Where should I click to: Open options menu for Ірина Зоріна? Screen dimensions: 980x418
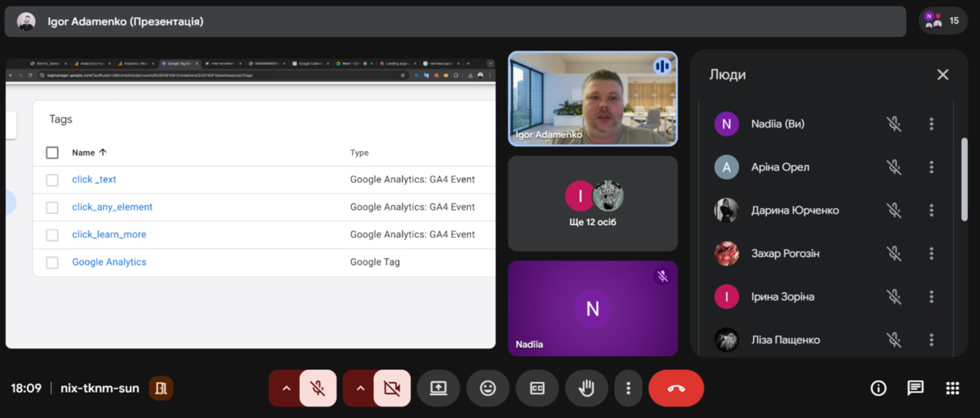pos(931,296)
